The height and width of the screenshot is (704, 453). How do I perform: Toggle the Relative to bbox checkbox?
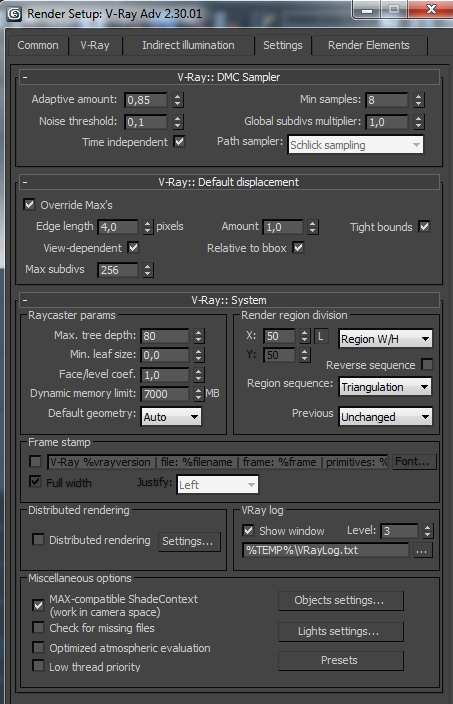pyautogui.click(x=299, y=247)
